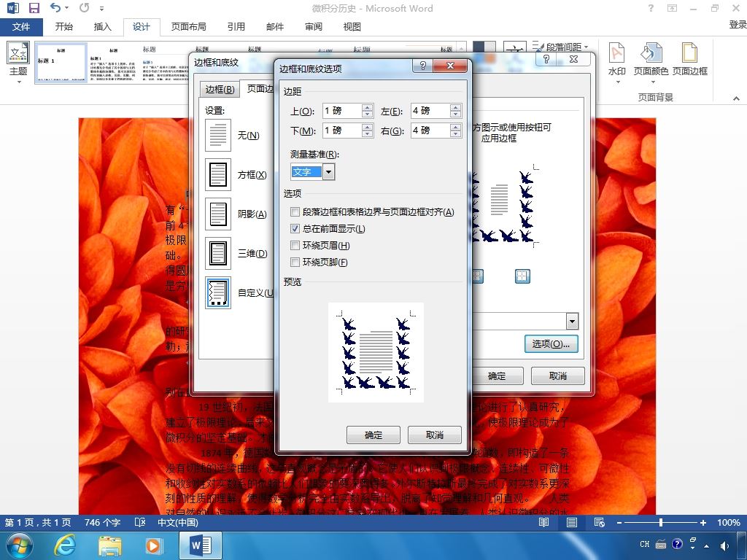Click zoom in plus icon
The width and height of the screenshot is (747, 560).
pos(703,522)
